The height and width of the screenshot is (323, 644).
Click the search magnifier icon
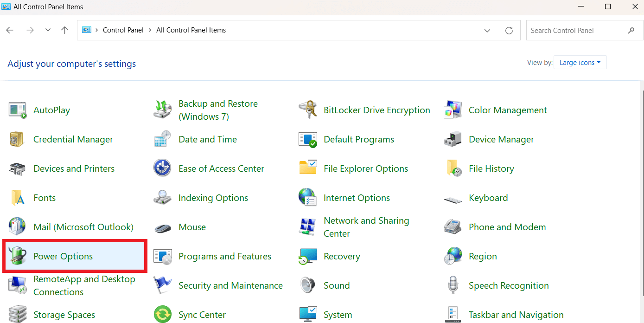click(x=631, y=30)
